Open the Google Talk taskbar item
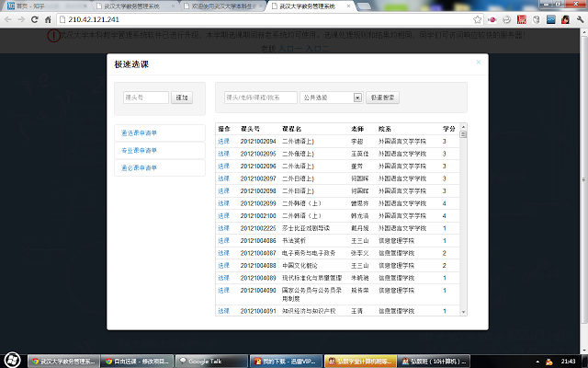The height and width of the screenshot is (368, 588). coord(211,362)
